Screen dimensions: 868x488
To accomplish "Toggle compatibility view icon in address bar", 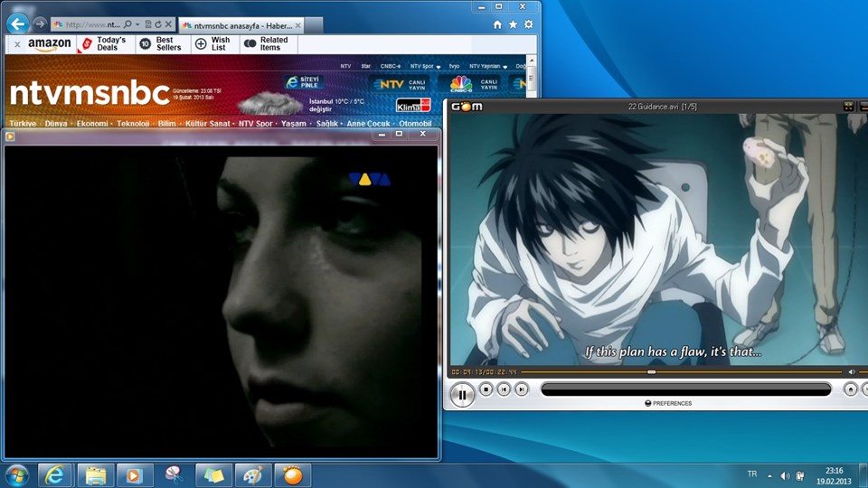I will [147, 24].
